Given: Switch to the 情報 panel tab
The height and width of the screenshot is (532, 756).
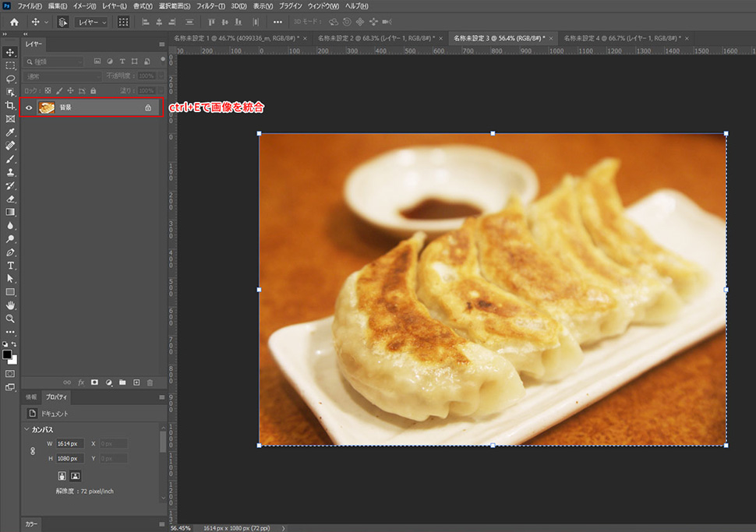Looking at the screenshot, I should click(31, 397).
